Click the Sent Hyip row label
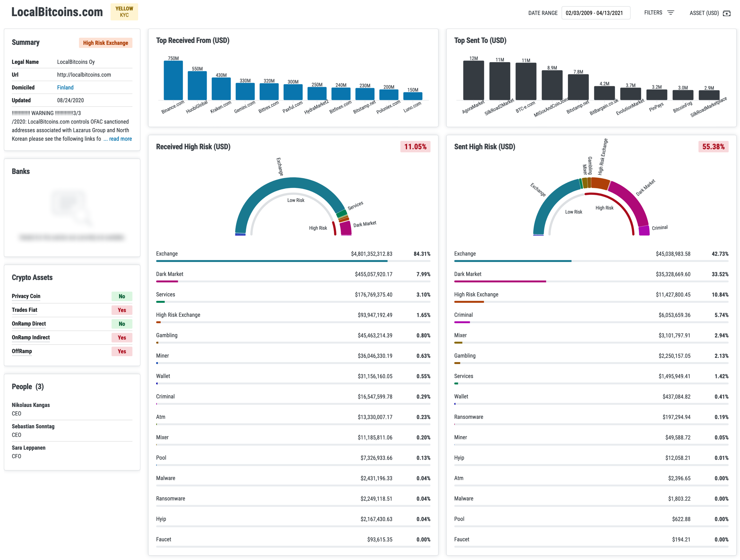Screen dimensions: 740x560 pos(459,458)
